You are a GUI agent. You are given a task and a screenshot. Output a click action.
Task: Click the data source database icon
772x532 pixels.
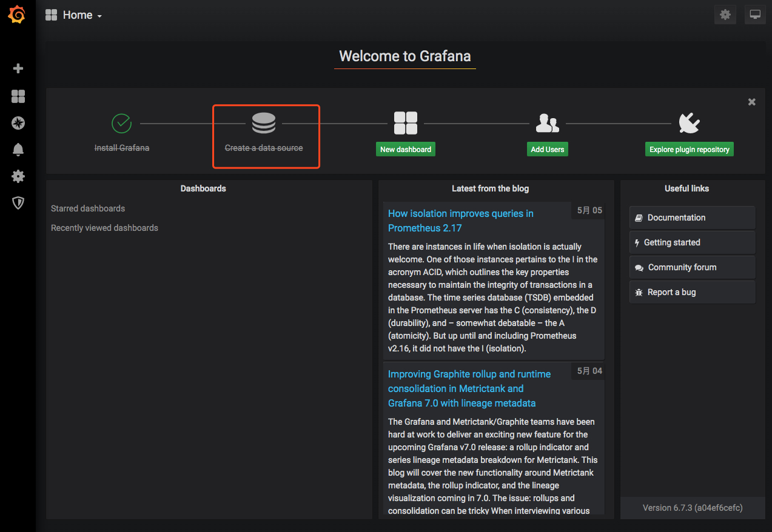[264, 124]
